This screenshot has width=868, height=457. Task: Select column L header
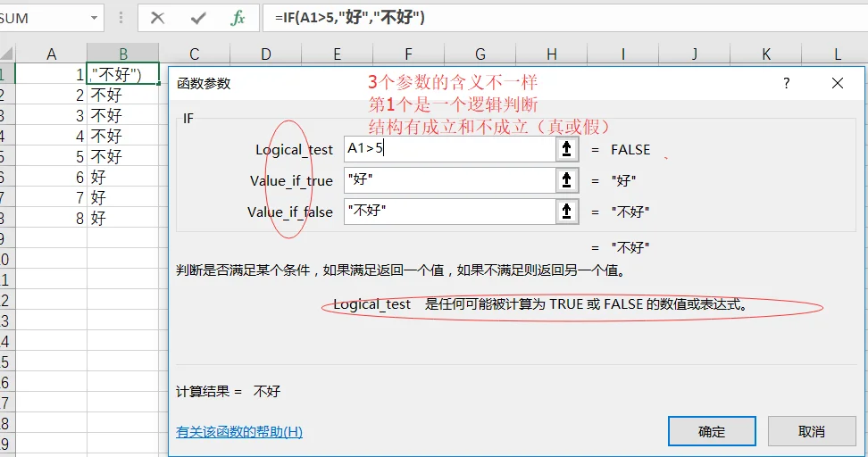pos(835,54)
